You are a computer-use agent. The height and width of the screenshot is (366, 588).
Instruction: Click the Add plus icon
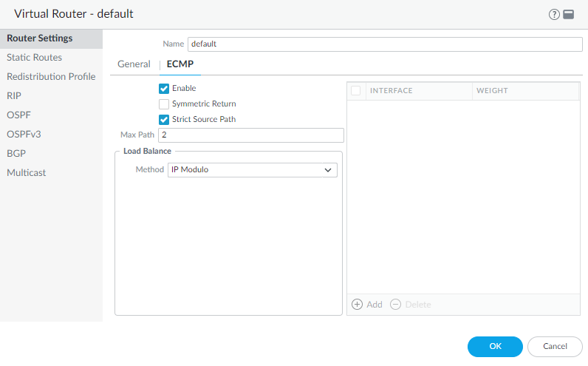click(358, 304)
